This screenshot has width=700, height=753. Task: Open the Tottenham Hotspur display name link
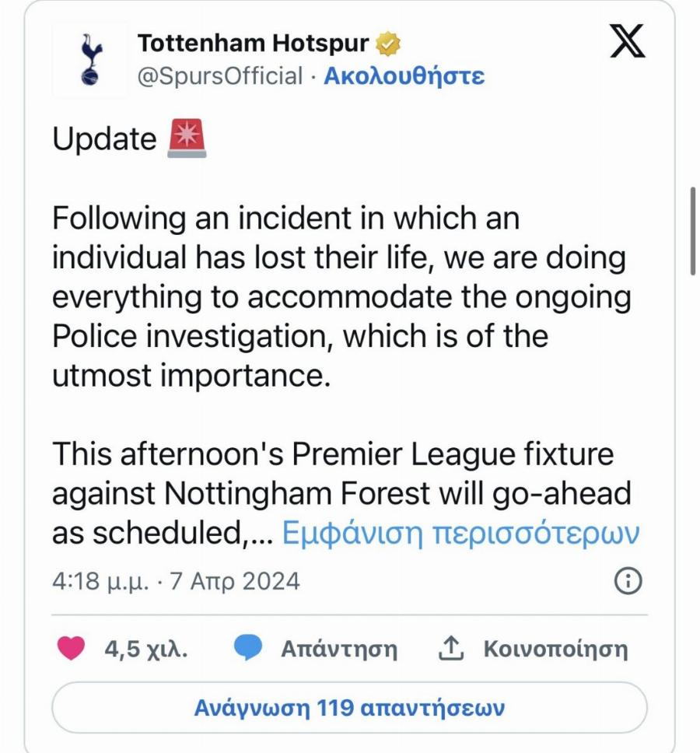click(x=254, y=44)
